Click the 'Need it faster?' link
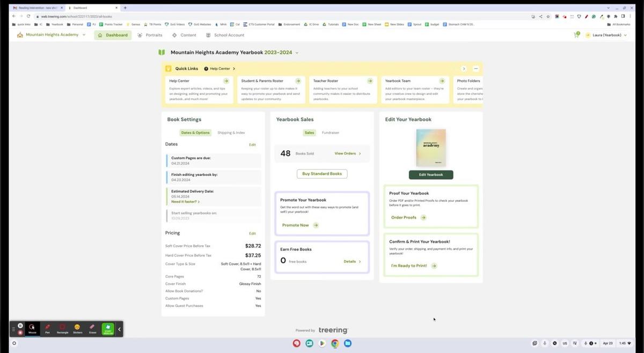Viewport: 644px width, 353px height. point(185,202)
